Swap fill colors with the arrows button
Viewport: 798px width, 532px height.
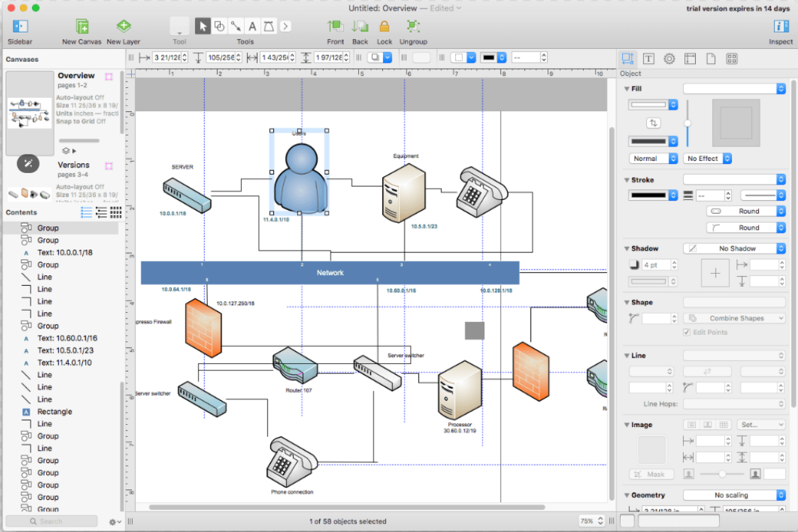click(653, 123)
